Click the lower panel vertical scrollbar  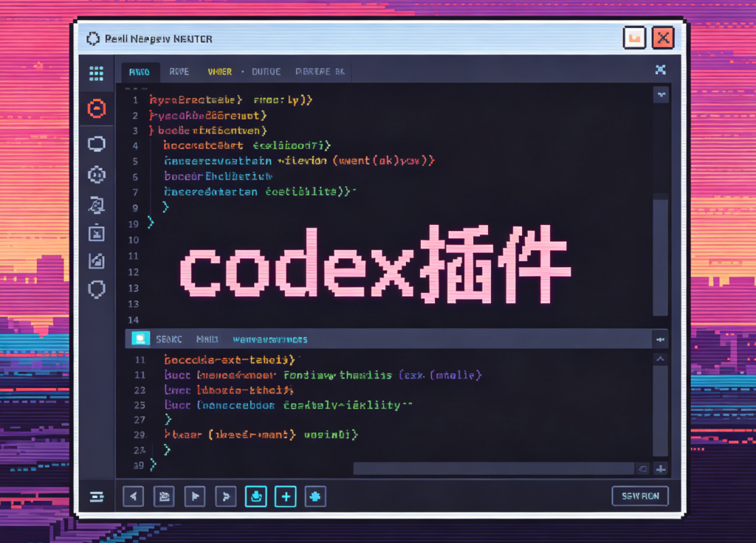(661, 410)
